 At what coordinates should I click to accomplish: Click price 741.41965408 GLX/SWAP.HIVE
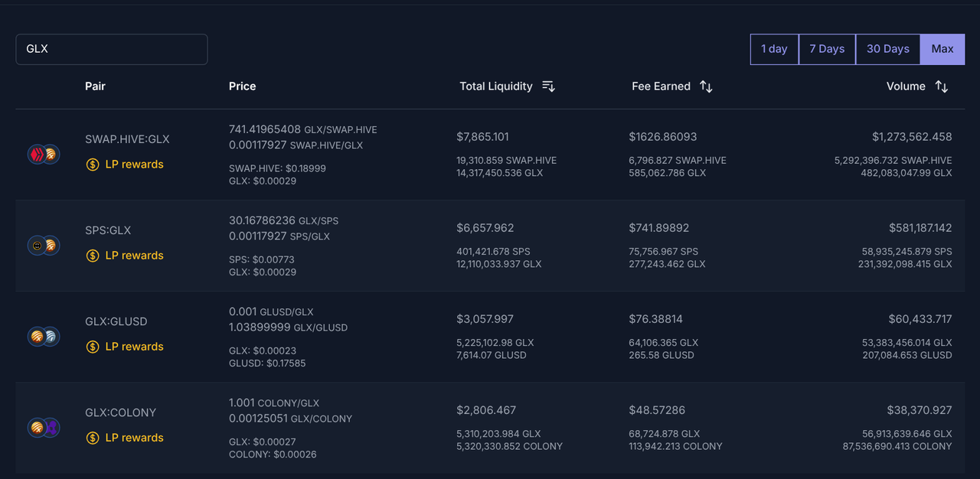click(x=303, y=129)
